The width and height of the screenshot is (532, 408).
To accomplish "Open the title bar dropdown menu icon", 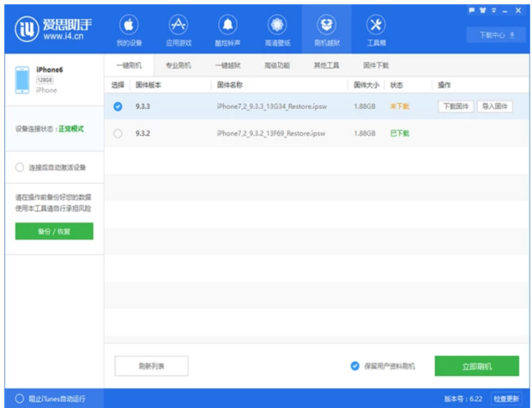I will click(494, 10).
